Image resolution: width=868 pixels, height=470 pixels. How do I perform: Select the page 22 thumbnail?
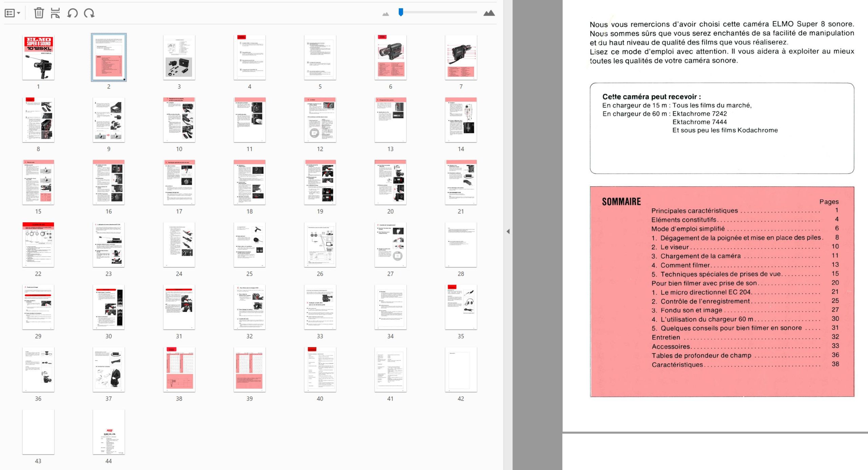(x=38, y=245)
